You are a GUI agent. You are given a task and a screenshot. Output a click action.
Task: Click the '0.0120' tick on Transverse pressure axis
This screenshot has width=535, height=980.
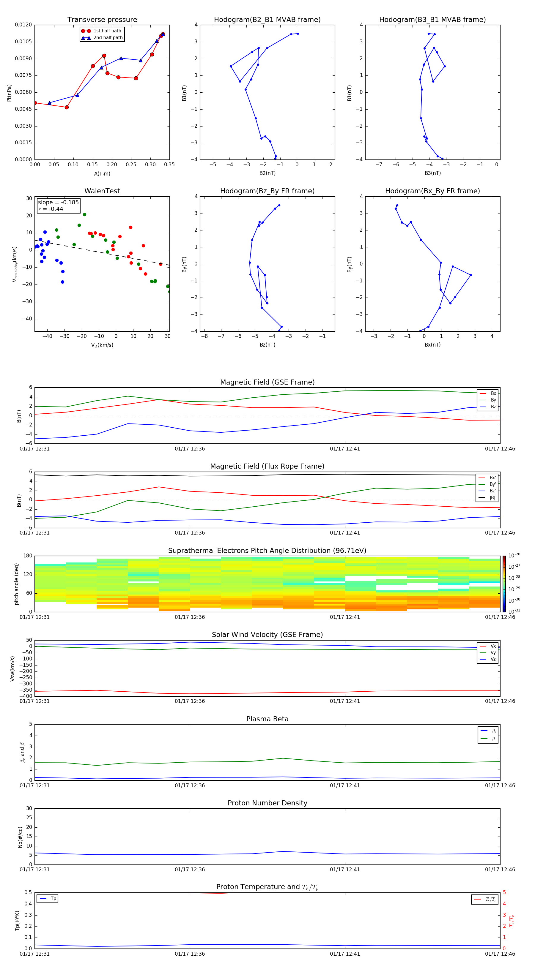pos(23,25)
